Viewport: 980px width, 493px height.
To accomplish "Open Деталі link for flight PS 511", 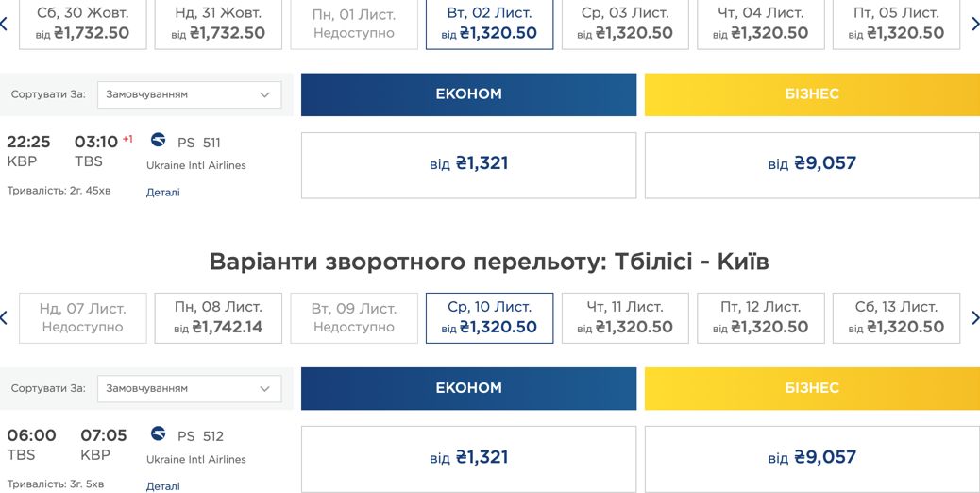I will pyautogui.click(x=163, y=193).
